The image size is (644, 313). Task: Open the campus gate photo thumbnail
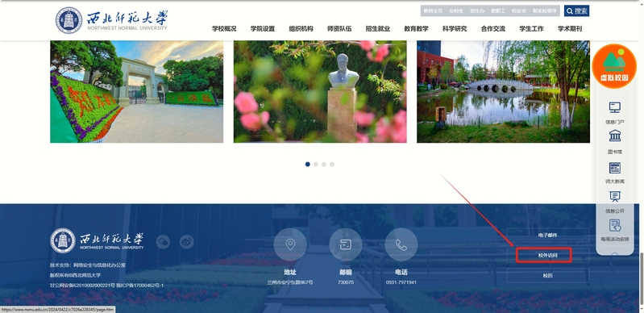click(137, 92)
